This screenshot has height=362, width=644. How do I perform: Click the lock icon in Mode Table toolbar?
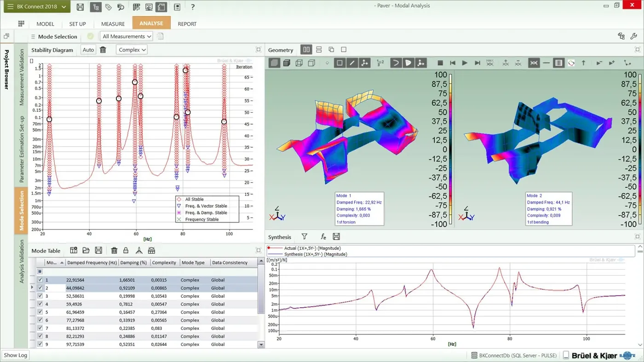tap(126, 250)
